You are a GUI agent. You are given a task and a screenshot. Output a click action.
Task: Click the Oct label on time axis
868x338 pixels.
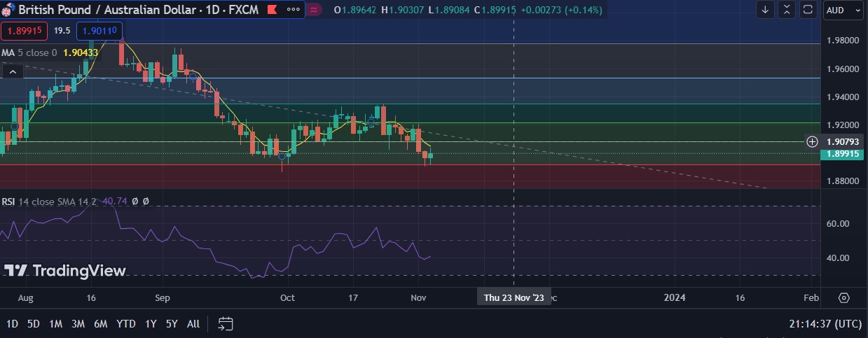point(287,297)
